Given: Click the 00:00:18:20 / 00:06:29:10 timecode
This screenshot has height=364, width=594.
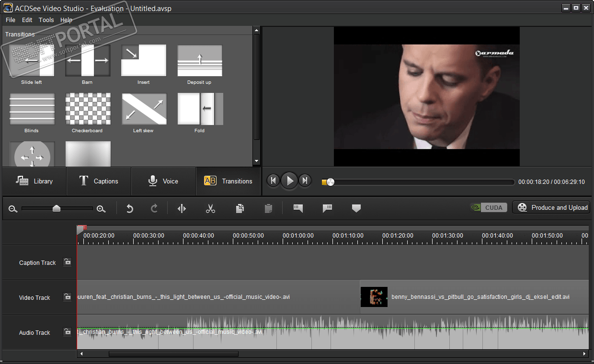Looking at the screenshot, I should [x=551, y=182].
